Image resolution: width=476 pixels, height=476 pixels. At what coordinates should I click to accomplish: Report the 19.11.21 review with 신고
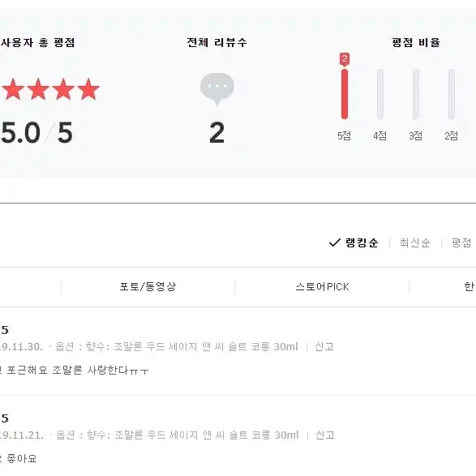tap(325, 435)
